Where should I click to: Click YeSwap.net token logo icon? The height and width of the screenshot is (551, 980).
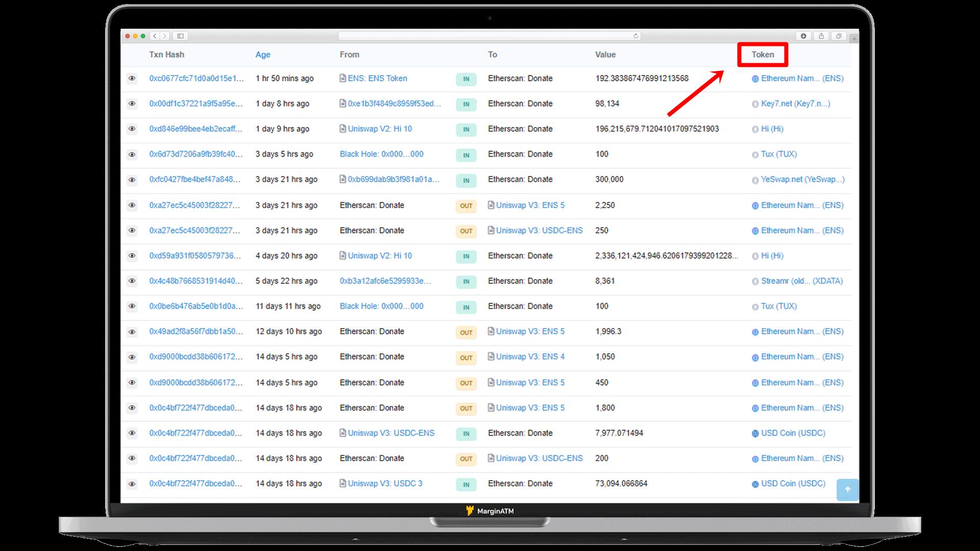755,180
